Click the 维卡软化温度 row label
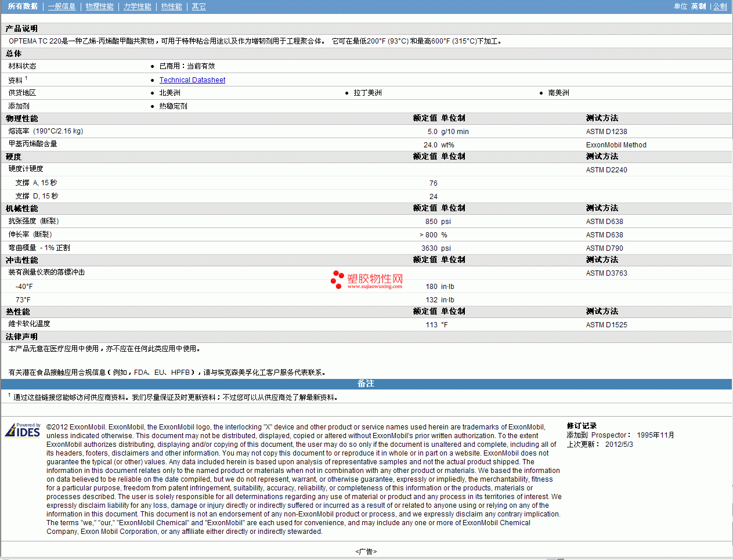The image size is (733, 560). [x=29, y=324]
